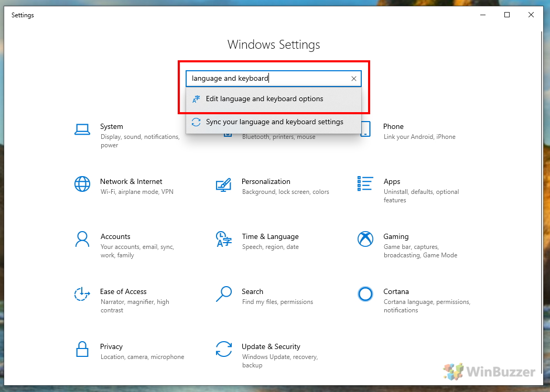Open the Privacy settings label

point(111,347)
